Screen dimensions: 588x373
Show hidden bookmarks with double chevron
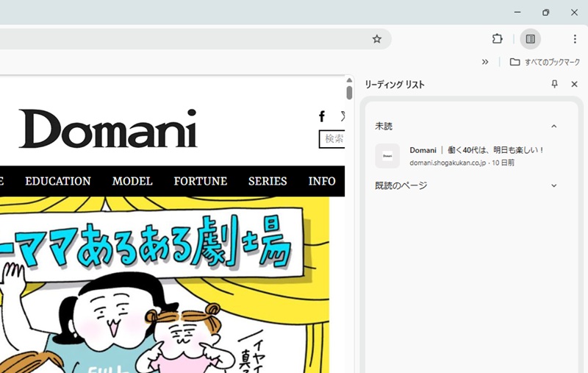pos(485,62)
